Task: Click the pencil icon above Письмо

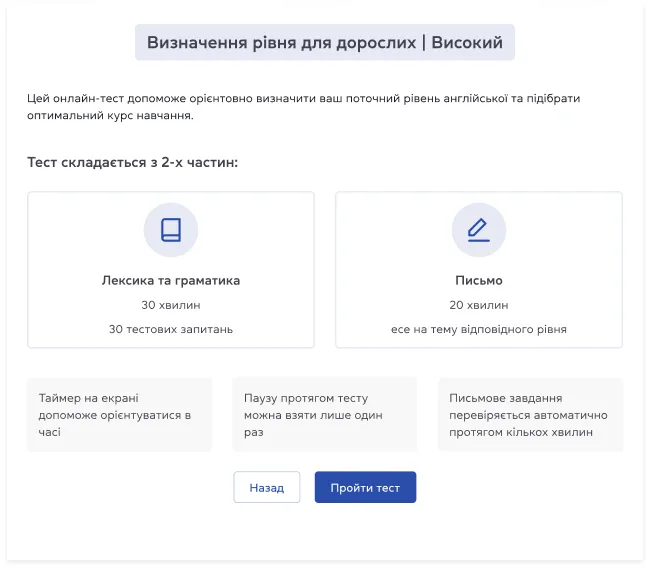Action: coord(478,230)
